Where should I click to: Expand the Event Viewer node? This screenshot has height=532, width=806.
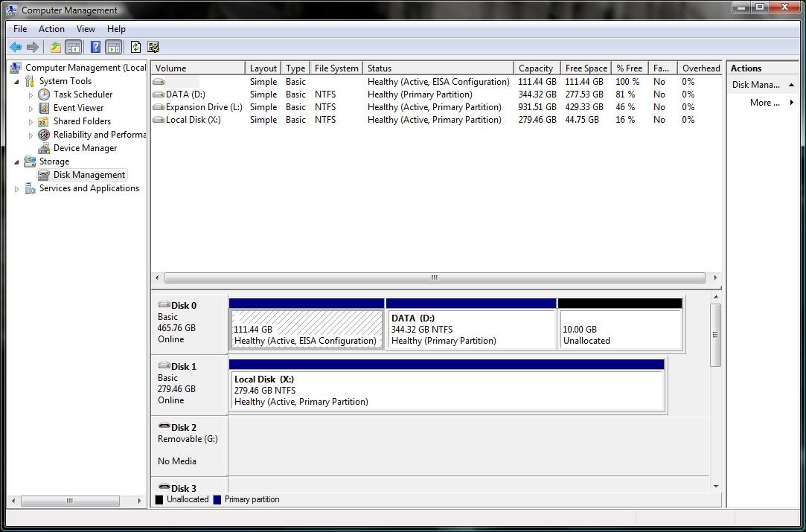pos(31,109)
